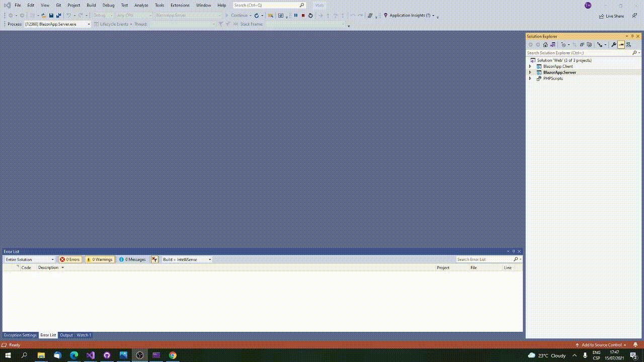644x362 pixels.
Task: Open the Analyze menu
Action: pos(141,5)
